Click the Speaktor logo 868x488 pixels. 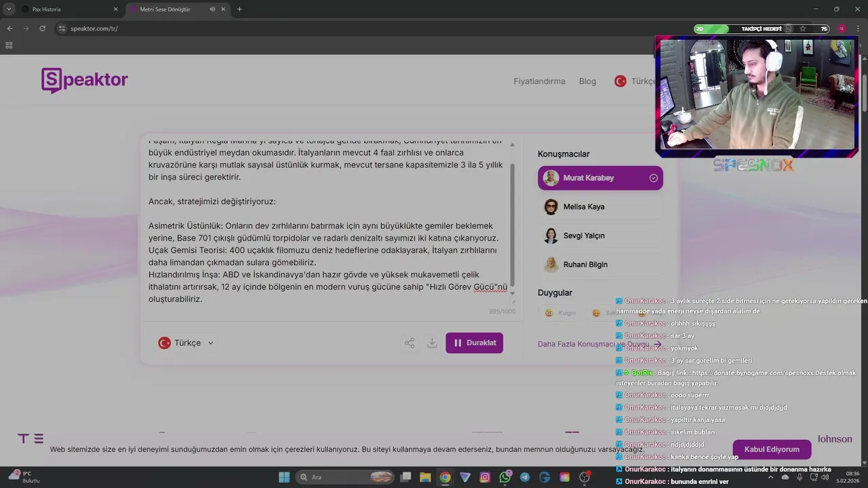click(x=85, y=80)
